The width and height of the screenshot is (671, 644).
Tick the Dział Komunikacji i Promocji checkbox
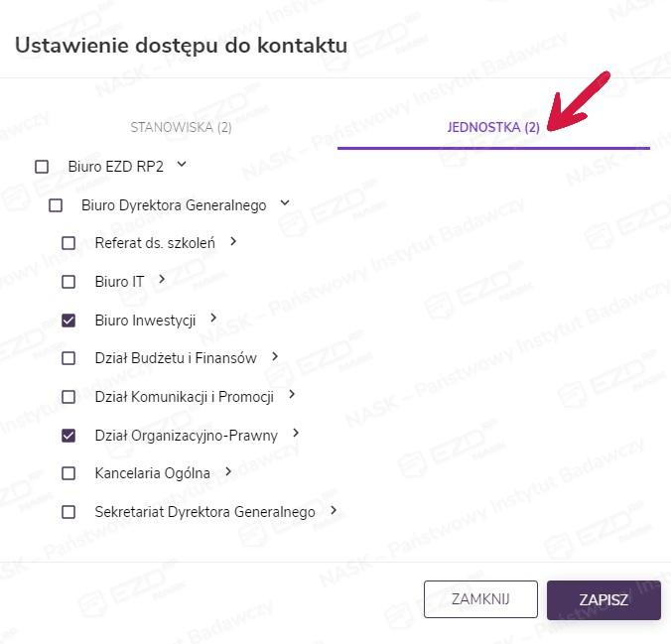[x=68, y=397]
